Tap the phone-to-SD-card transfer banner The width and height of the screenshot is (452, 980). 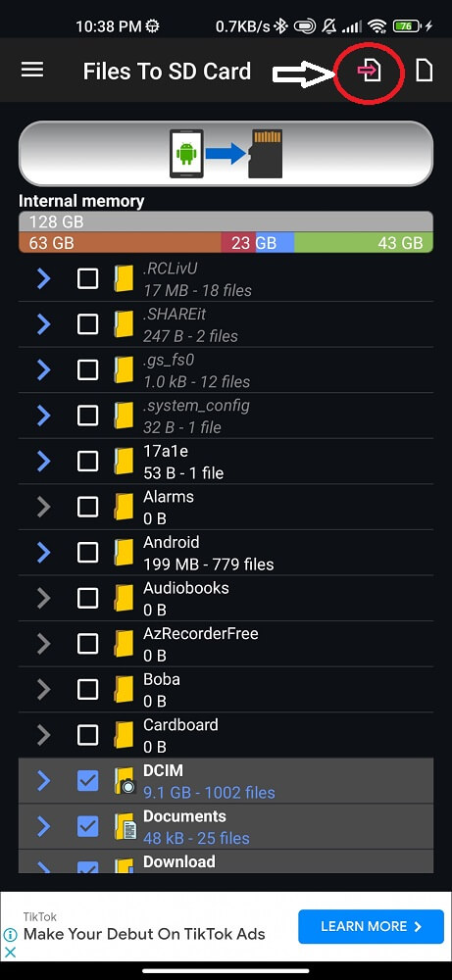point(226,154)
